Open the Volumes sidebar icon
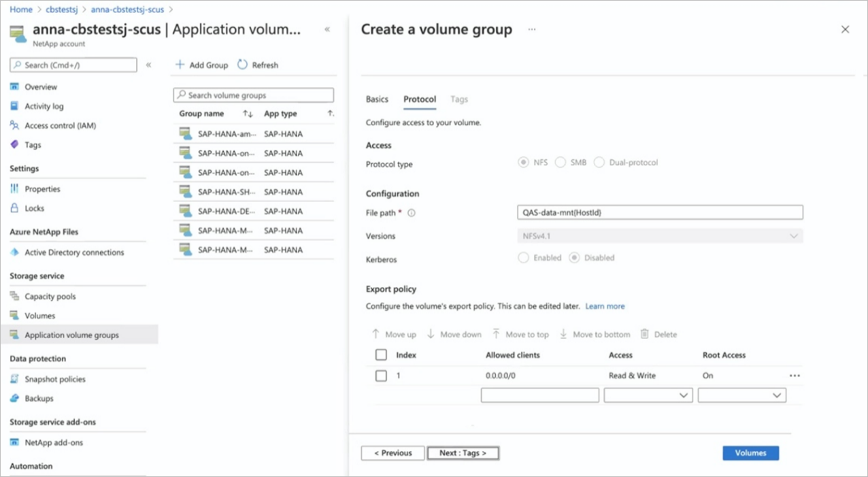 pyautogui.click(x=14, y=316)
